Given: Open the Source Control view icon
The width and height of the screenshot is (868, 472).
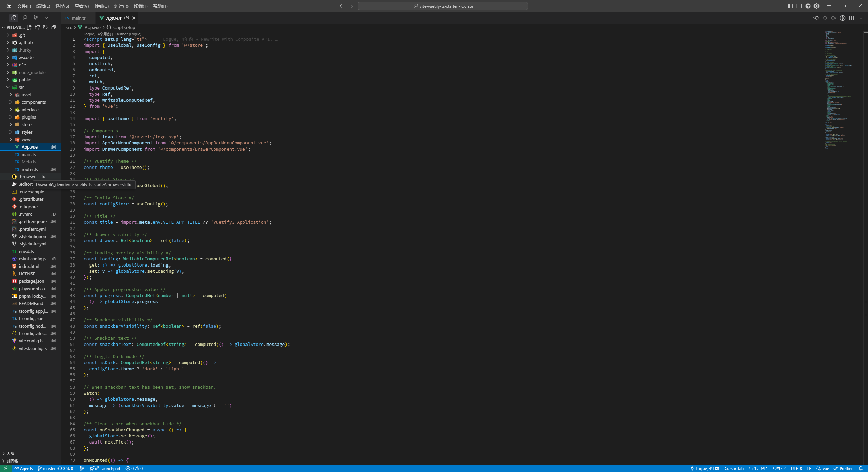Looking at the screenshot, I should (36, 18).
